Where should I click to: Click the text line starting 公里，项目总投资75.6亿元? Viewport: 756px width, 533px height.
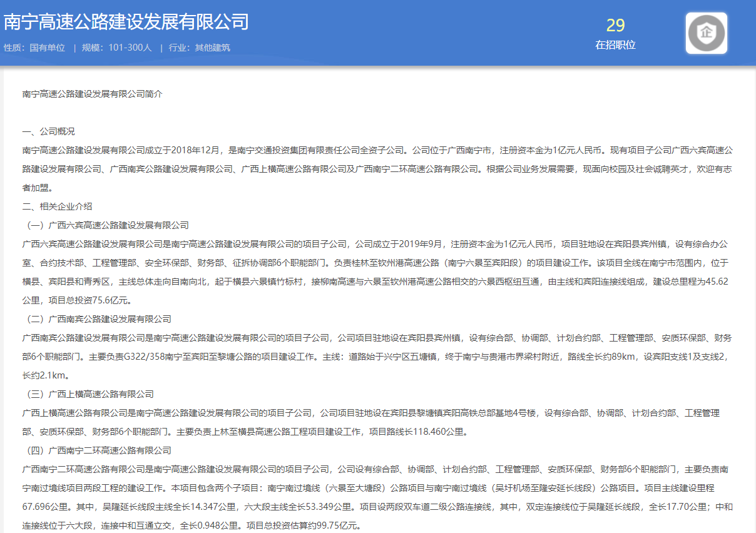coord(77,300)
